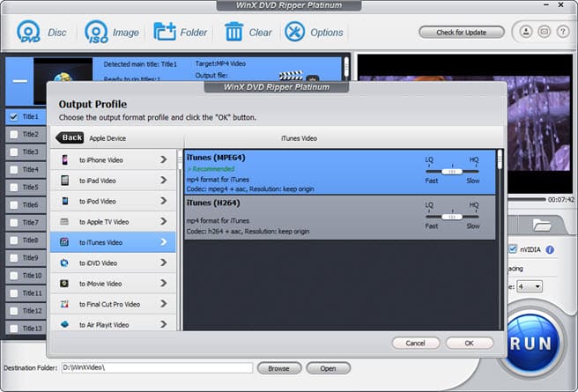The height and width of the screenshot is (392, 578).
Task: Open Options wrench icon
Action: 294,32
